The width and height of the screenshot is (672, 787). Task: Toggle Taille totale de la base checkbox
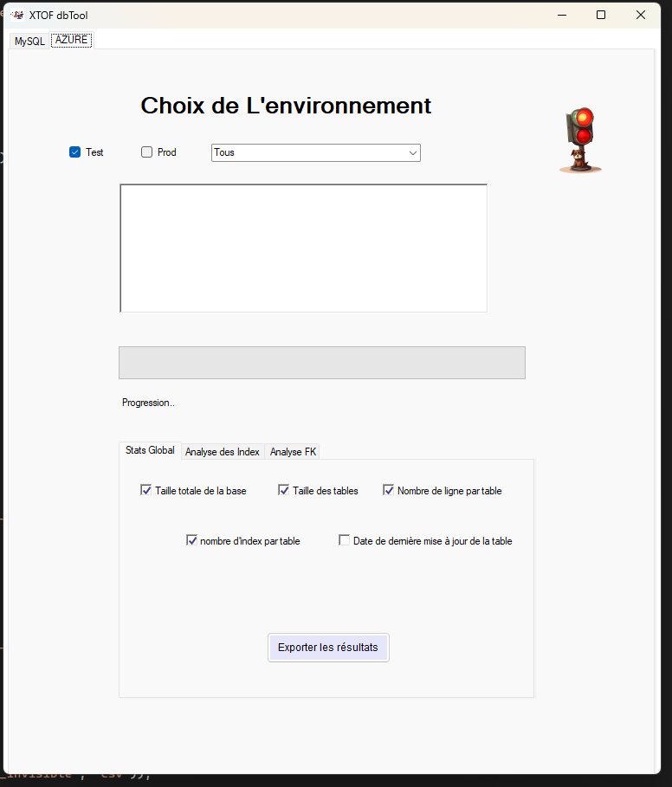coord(146,490)
